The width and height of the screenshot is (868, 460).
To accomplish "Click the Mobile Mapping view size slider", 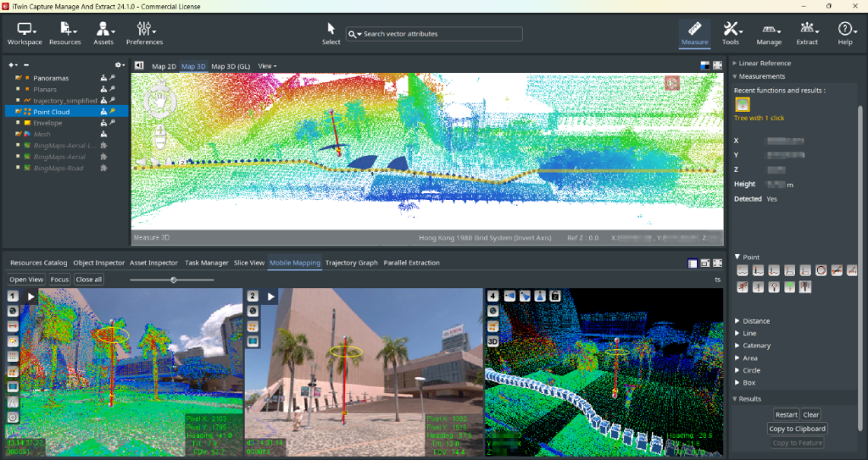I will pos(171,280).
